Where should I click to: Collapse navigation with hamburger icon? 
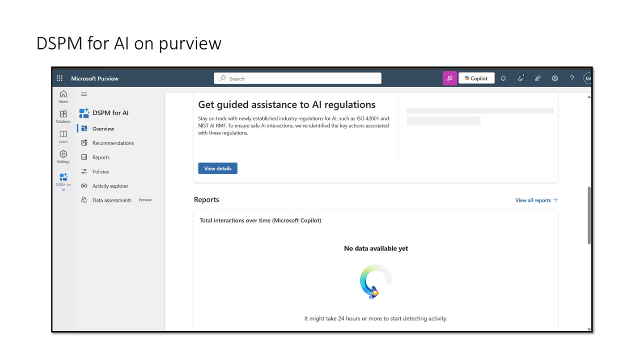point(84,94)
